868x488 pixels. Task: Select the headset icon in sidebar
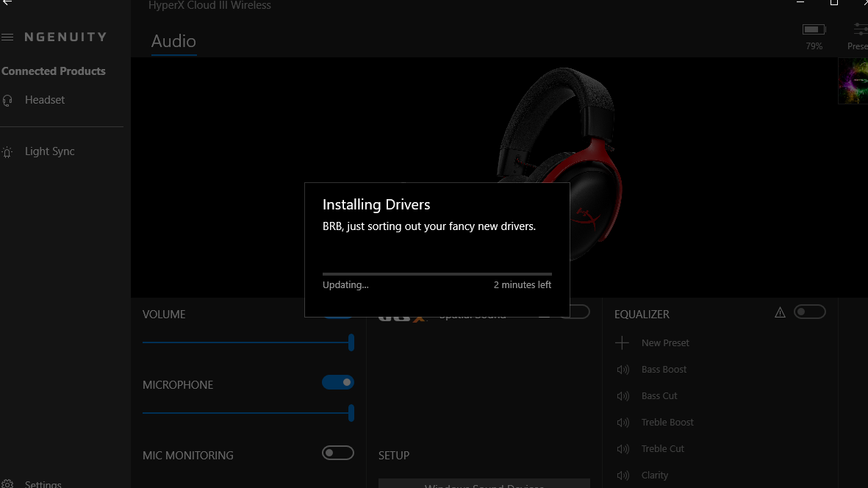8,100
